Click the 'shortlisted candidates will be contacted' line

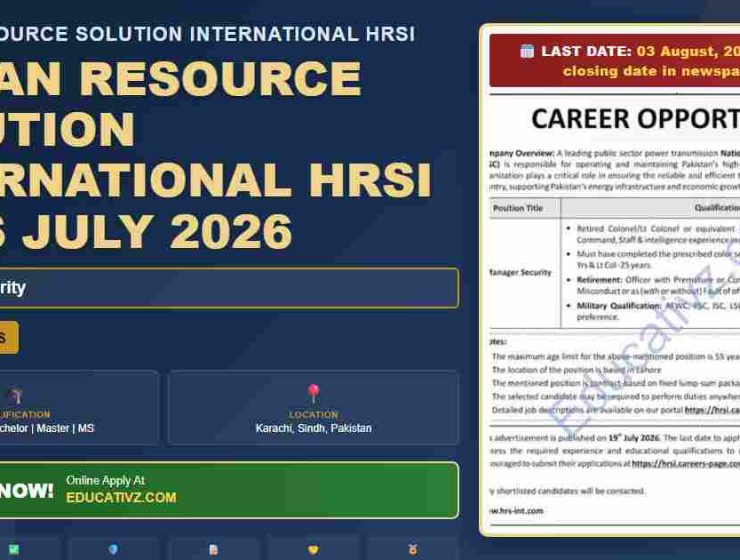[x=570, y=491]
